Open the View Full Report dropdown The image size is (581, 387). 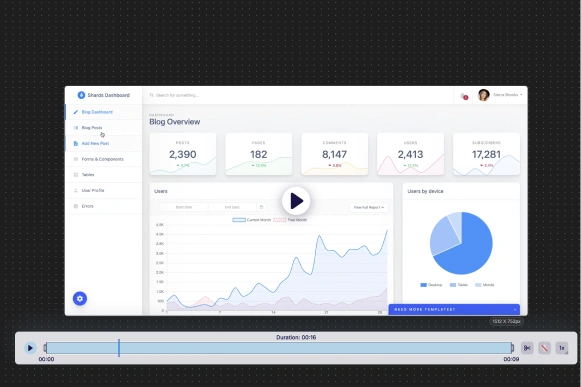point(369,207)
